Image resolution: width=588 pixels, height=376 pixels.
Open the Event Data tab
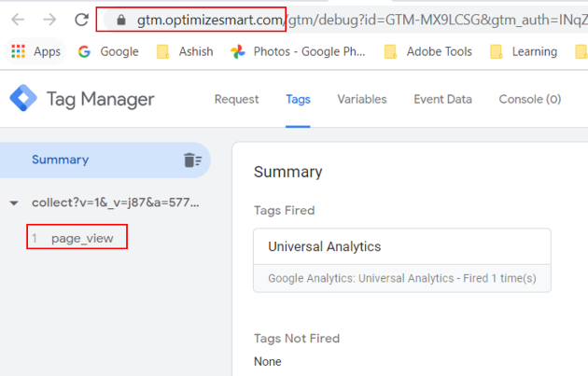pyautogui.click(x=442, y=99)
